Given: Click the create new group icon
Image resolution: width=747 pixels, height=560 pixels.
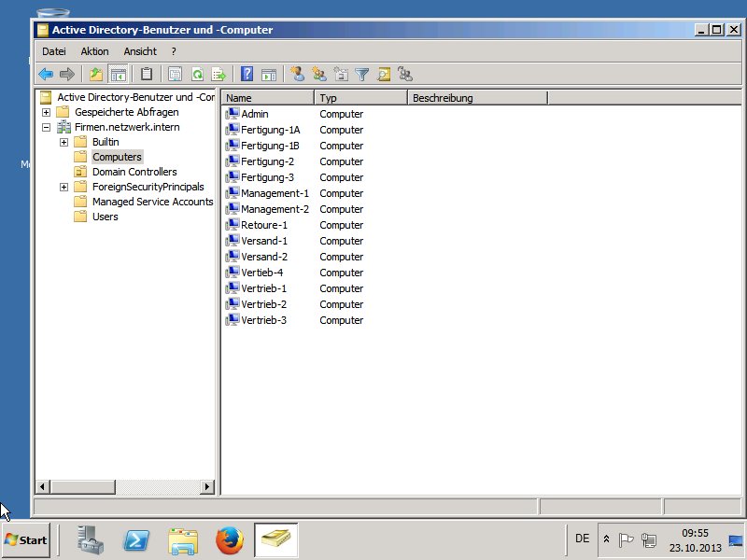Looking at the screenshot, I should tap(319, 75).
